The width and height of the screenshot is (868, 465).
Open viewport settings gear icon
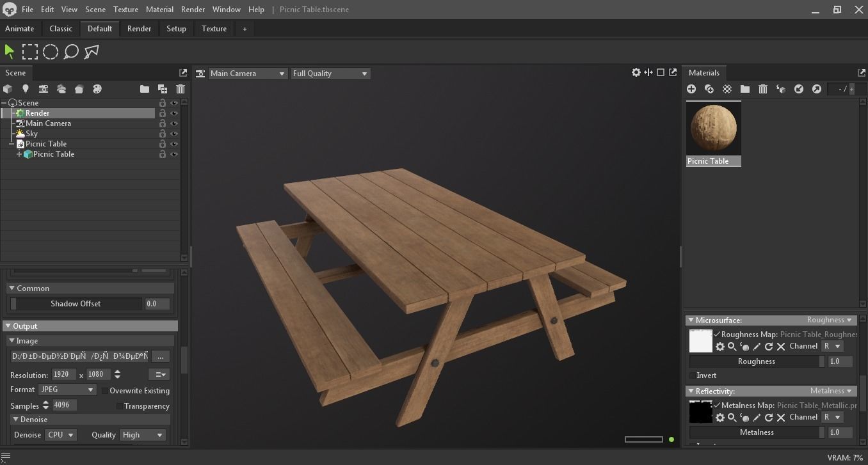tap(636, 72)
